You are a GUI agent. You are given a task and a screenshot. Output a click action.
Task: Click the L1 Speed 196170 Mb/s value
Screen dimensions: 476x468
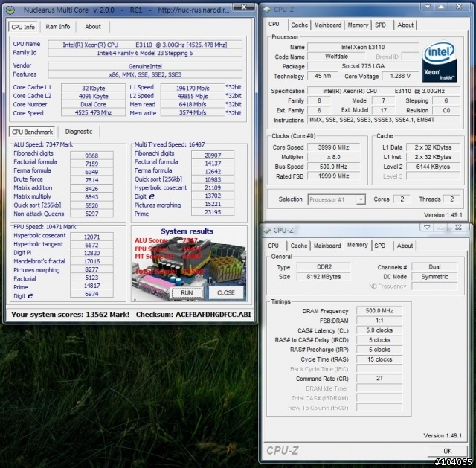coord(193,88)
